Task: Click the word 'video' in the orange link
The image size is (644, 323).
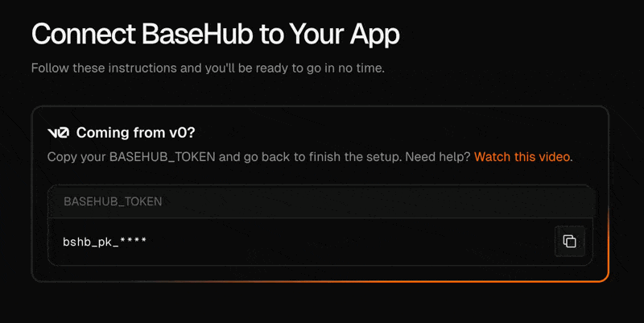Action: click(553, 156)
